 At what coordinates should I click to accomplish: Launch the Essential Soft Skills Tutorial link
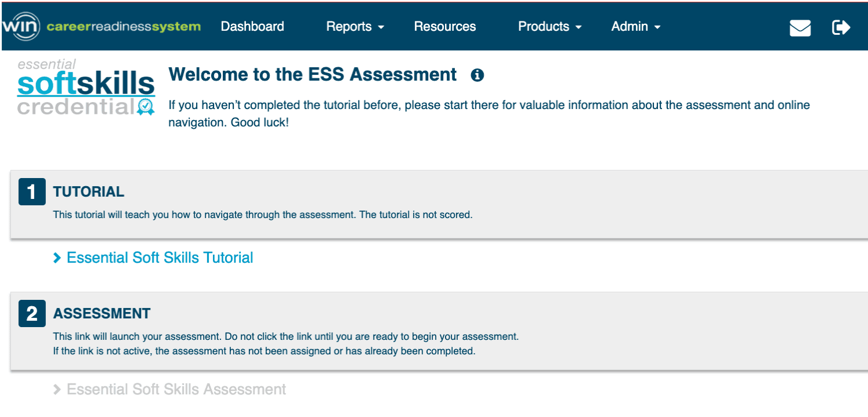[x=160, y=258]
